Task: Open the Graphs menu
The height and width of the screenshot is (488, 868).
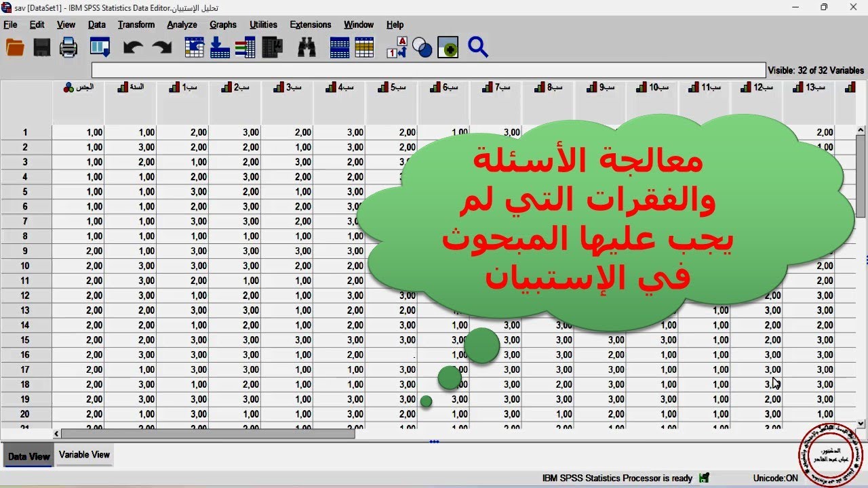Action: click(x=223, y=24)
